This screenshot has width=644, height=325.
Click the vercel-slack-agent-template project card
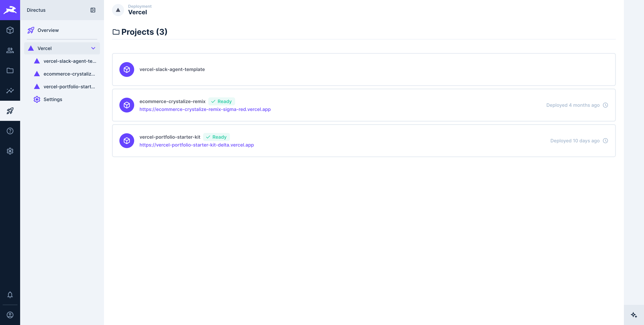pos(363,69)
